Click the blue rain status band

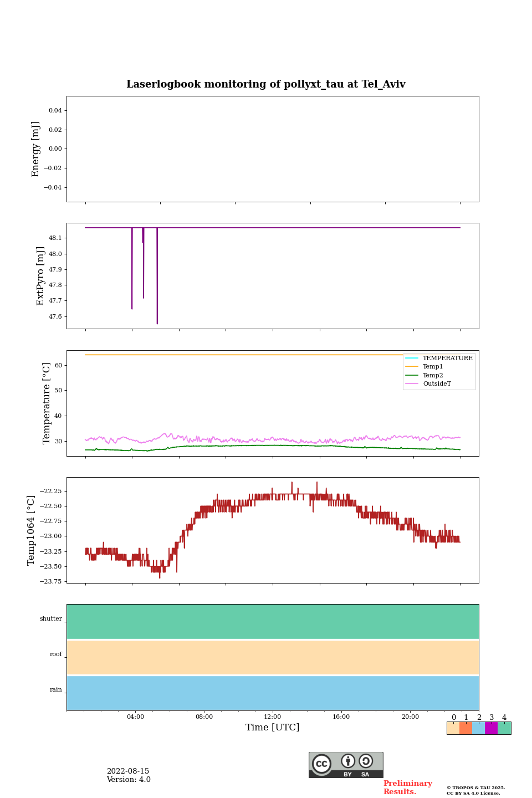273,693
